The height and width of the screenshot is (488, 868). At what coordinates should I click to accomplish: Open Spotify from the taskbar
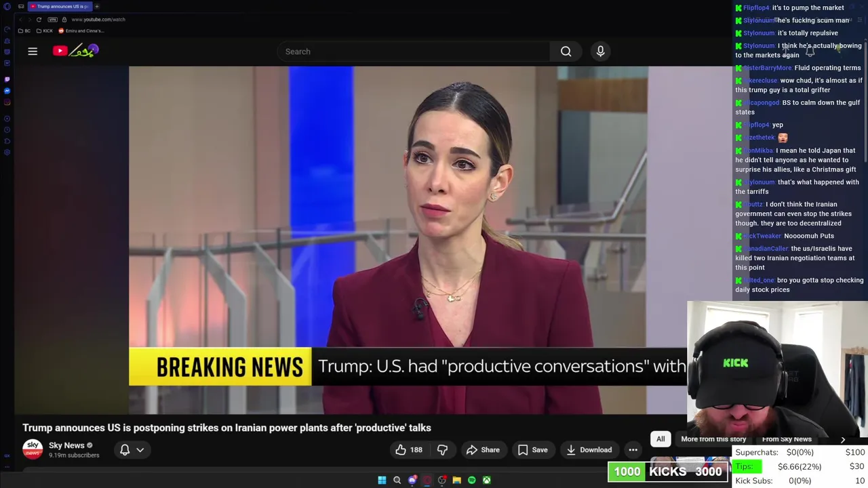(471, 480)
